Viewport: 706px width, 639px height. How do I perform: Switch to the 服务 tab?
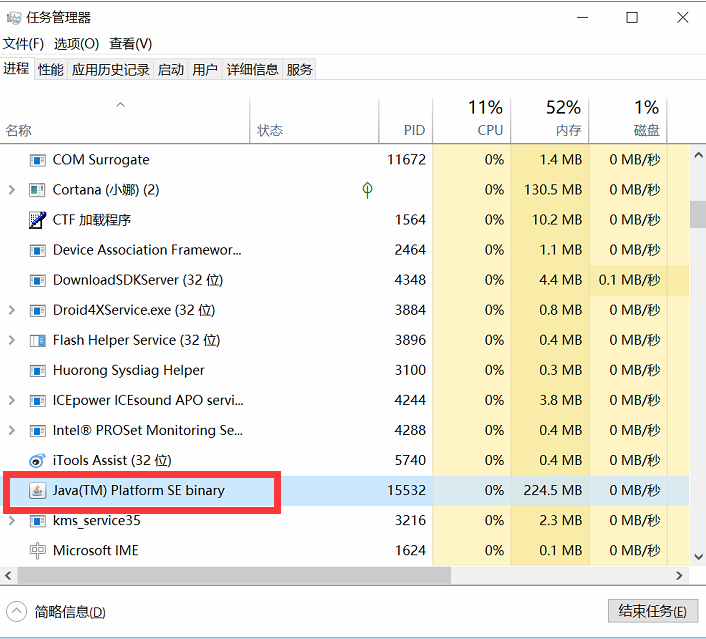click(299, 69)
